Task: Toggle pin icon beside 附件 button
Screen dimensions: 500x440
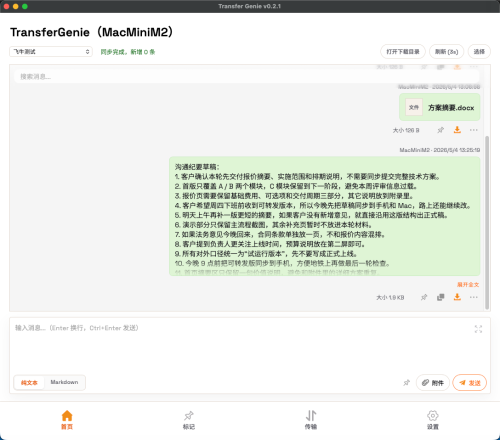Action: 406,383
